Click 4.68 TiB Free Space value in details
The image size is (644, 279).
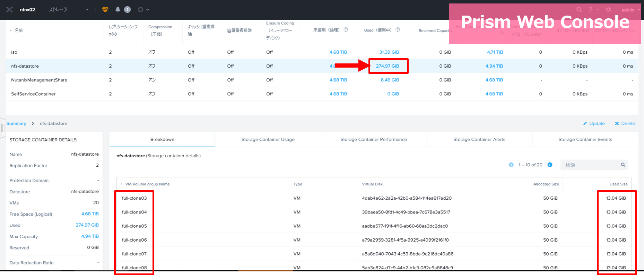[90, 214]
